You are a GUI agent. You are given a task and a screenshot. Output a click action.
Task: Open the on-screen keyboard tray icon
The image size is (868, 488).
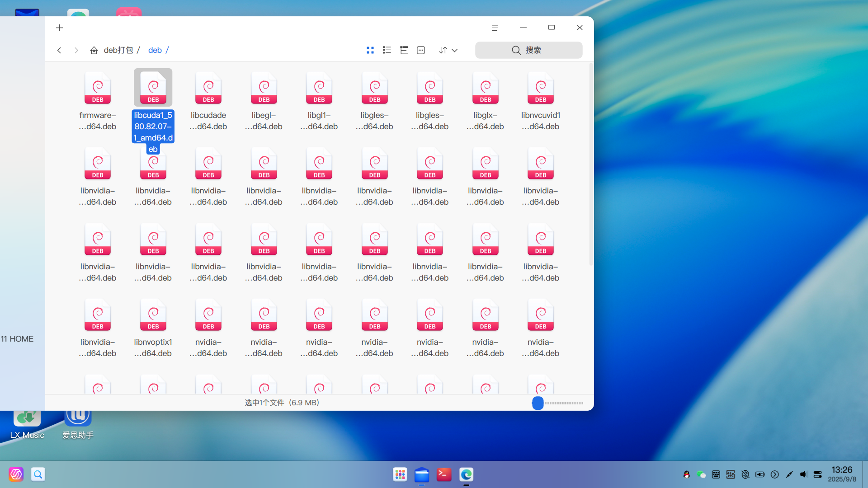716,474
